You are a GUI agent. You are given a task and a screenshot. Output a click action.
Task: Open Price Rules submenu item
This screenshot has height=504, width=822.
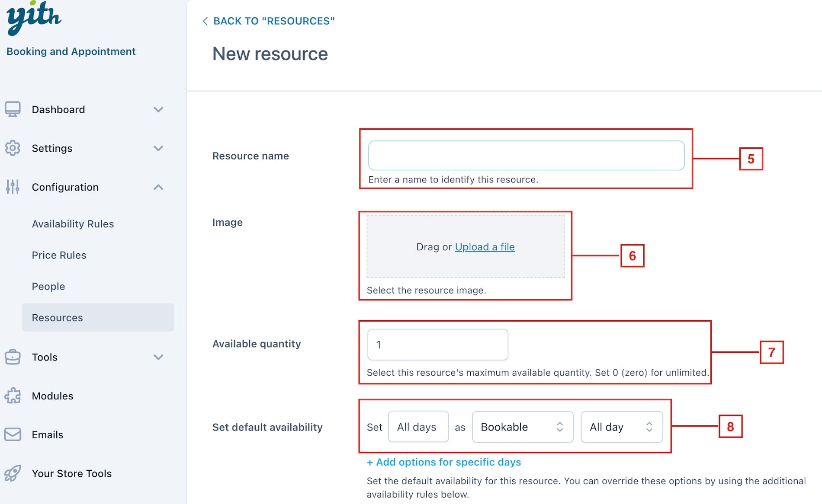59,255
